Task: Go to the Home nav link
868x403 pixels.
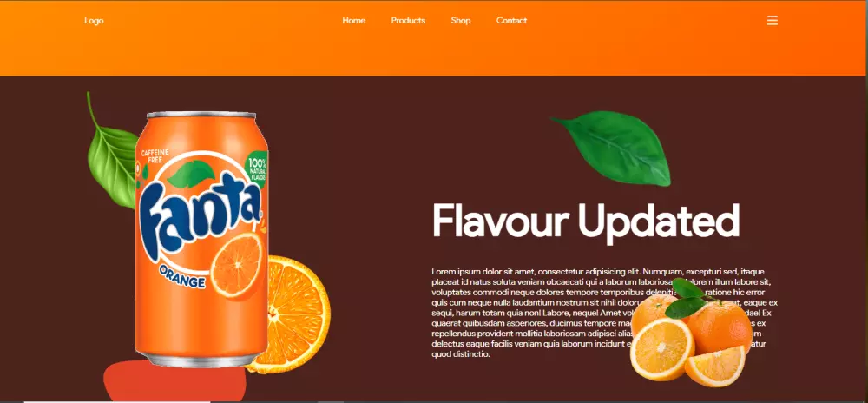Action: click(354, 21)
